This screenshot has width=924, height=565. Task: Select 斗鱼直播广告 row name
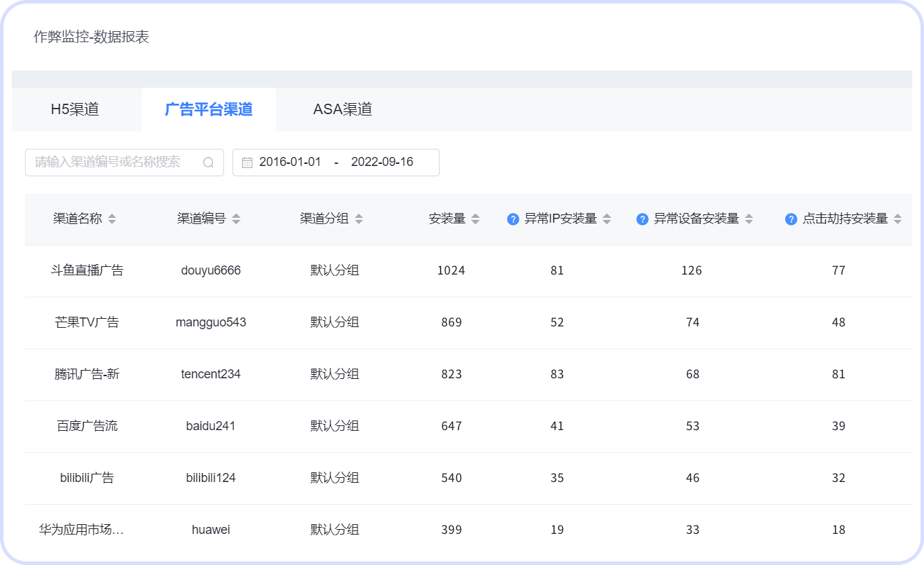[x=87, y=271]
